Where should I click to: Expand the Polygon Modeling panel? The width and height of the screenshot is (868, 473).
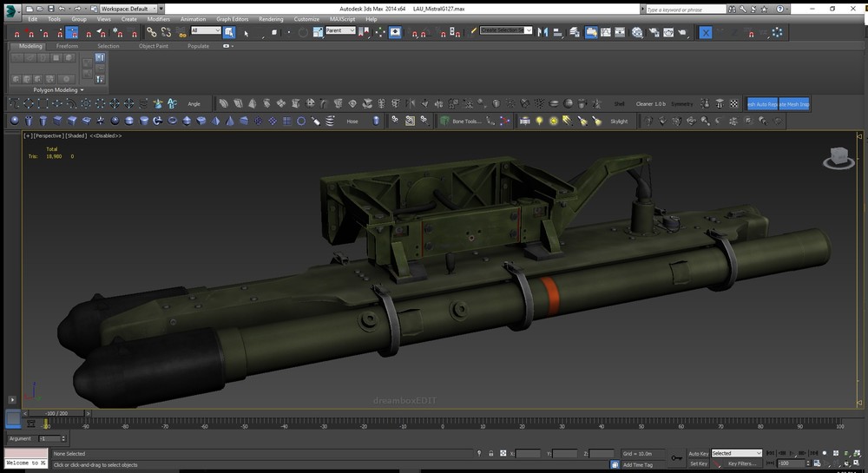pos(56,89)
